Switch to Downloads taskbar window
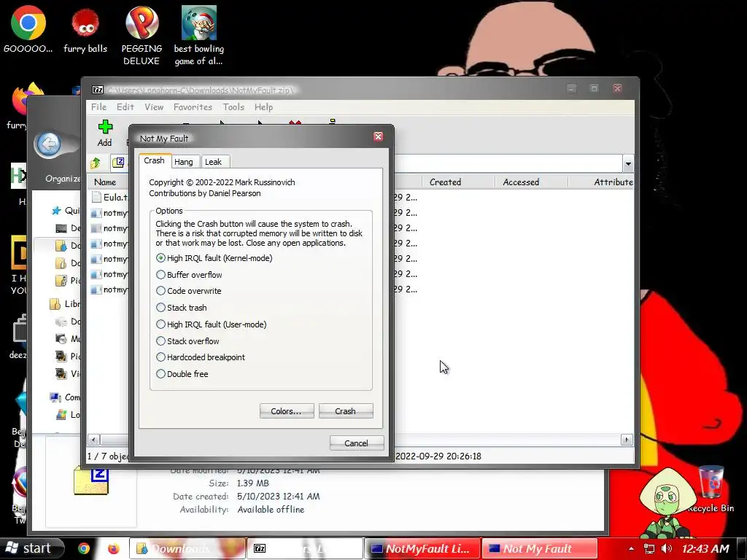Viewport: 747px width, 560px height. click(187, 548)
